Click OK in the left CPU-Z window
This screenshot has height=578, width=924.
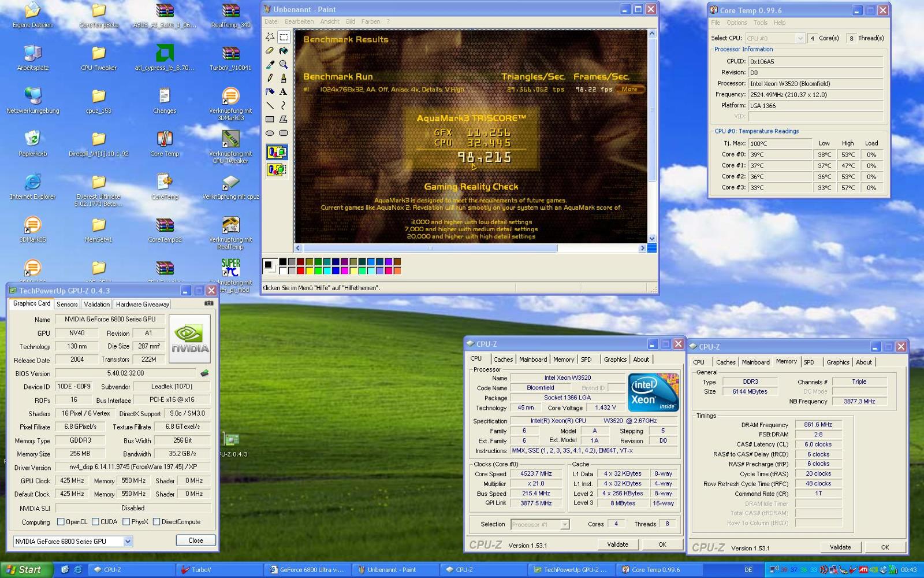(x=662, y=544)
